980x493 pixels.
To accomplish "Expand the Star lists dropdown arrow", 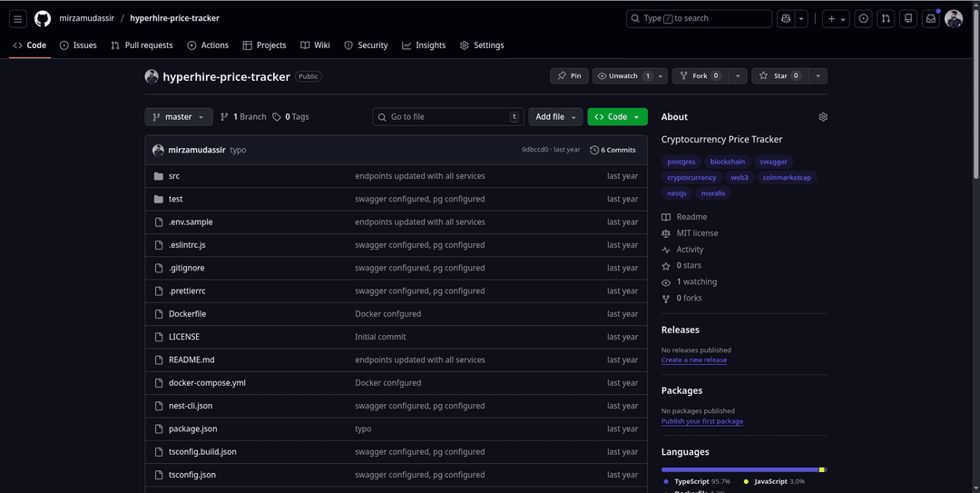I will pos(818,75).
